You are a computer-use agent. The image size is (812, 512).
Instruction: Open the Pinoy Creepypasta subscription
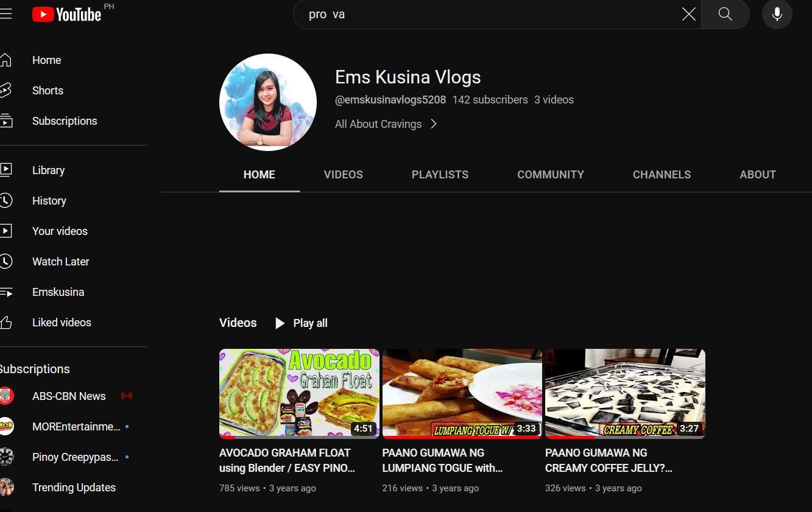click(76, 457)
